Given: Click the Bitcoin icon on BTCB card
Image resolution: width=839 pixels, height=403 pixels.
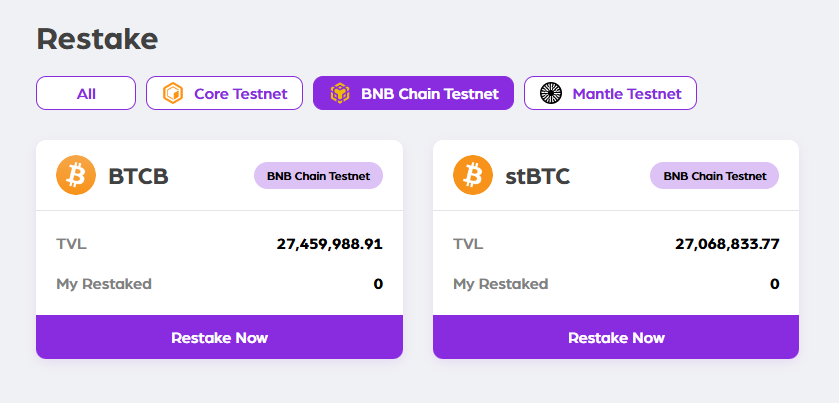Looking at the screenshot, I should [76, 175].
